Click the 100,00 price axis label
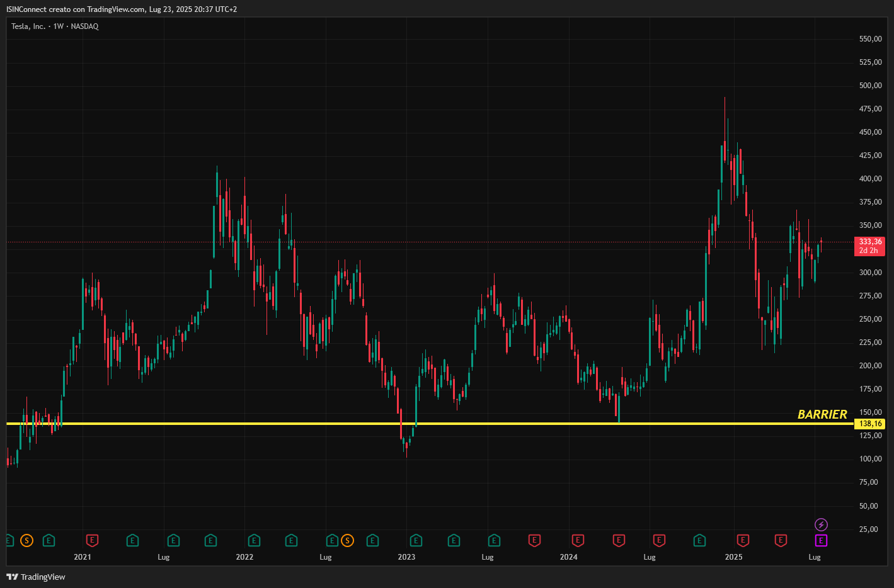Screen dimensions: 894x588 point(870,459)
